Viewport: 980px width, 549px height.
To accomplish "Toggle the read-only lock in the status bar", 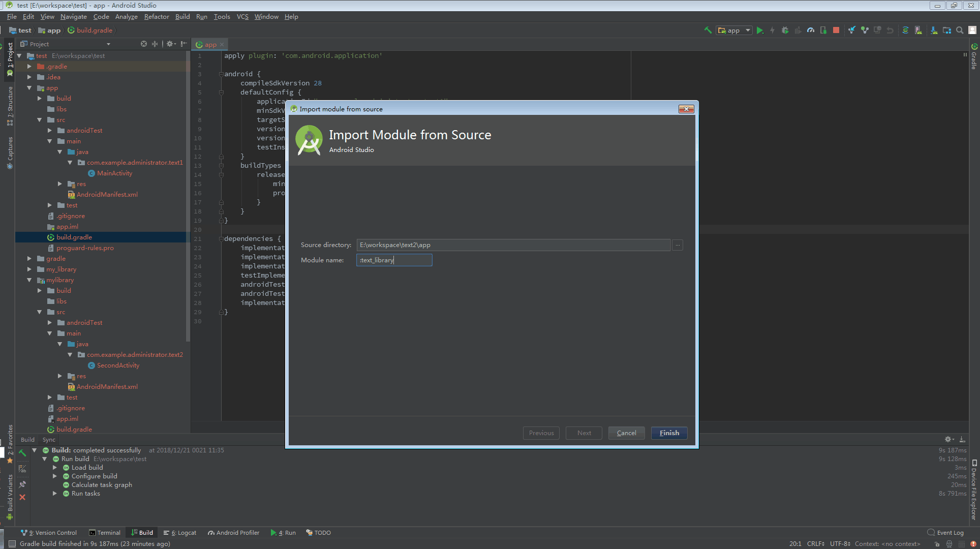I will point(937,544).
